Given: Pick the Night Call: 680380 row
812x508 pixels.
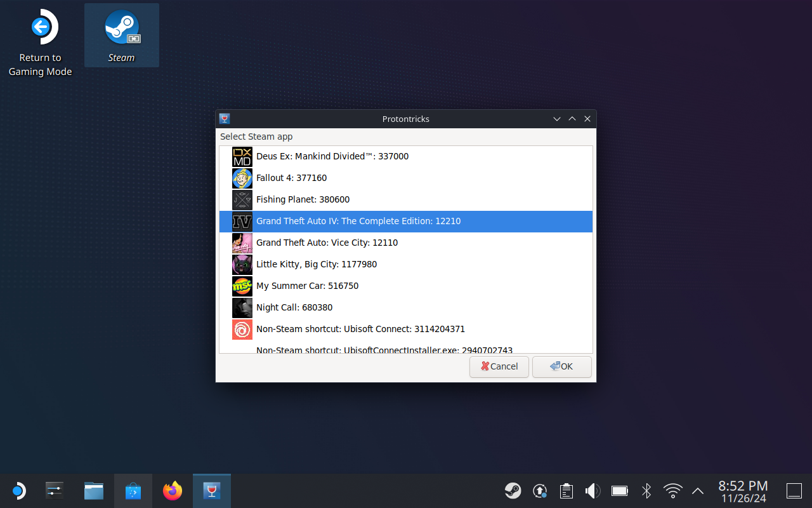Looking at the screenshot, I should 406,307.
